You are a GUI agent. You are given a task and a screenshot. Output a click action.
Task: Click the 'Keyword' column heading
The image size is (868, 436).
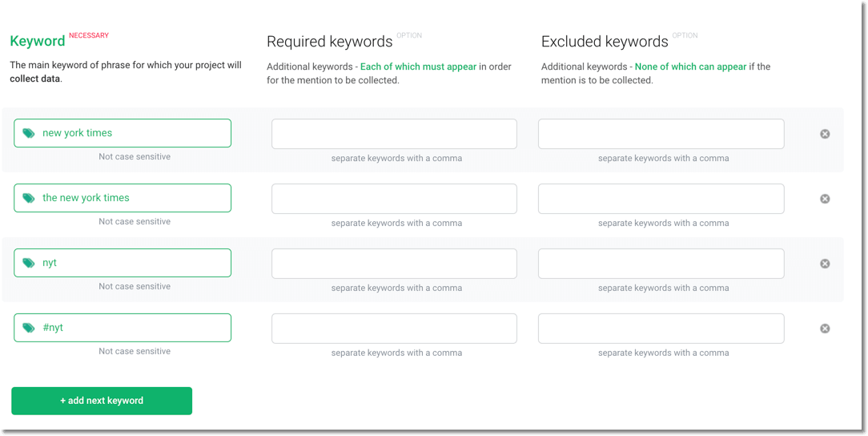38,42
